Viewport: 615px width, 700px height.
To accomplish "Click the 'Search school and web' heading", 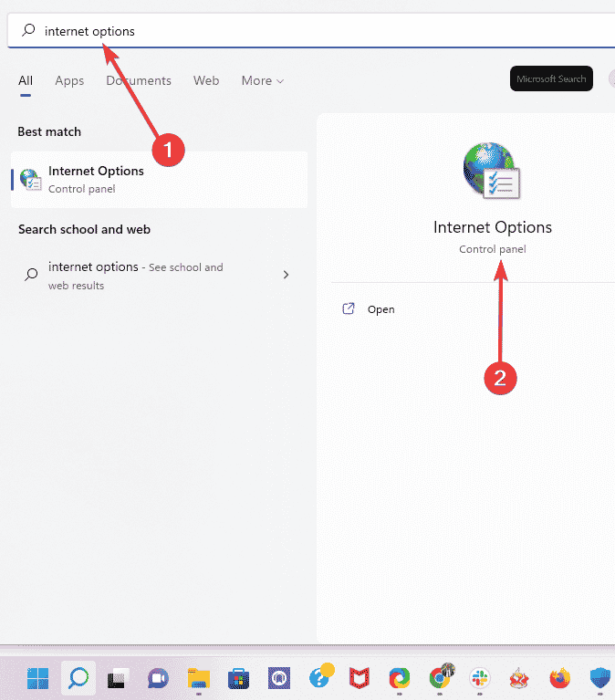I will pyautogui.click(x=84, y=229).
